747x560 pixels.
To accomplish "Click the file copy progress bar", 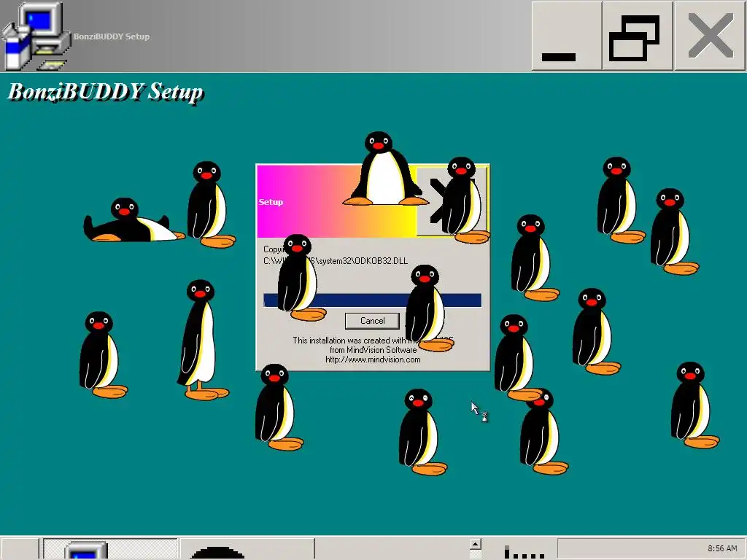I will pos(372,300).
